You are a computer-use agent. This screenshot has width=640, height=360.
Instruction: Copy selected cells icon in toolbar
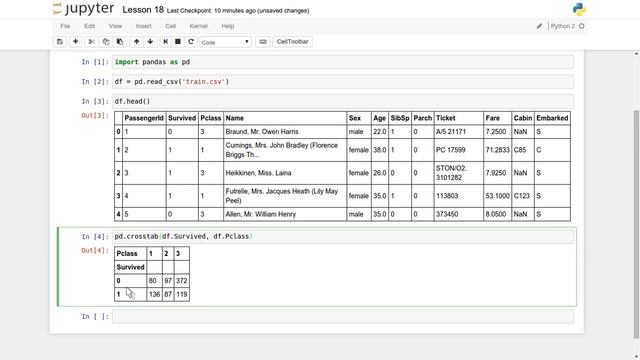(106, 42)
